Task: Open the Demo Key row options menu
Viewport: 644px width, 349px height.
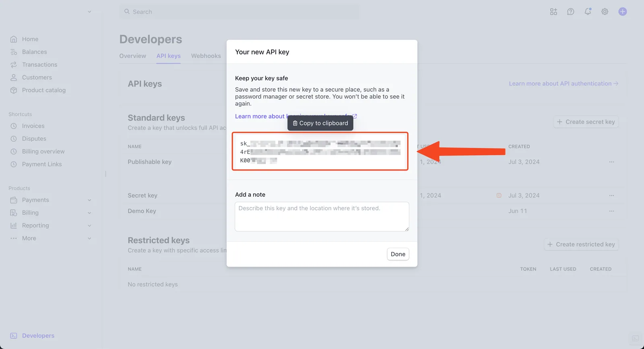Action: 611,211
